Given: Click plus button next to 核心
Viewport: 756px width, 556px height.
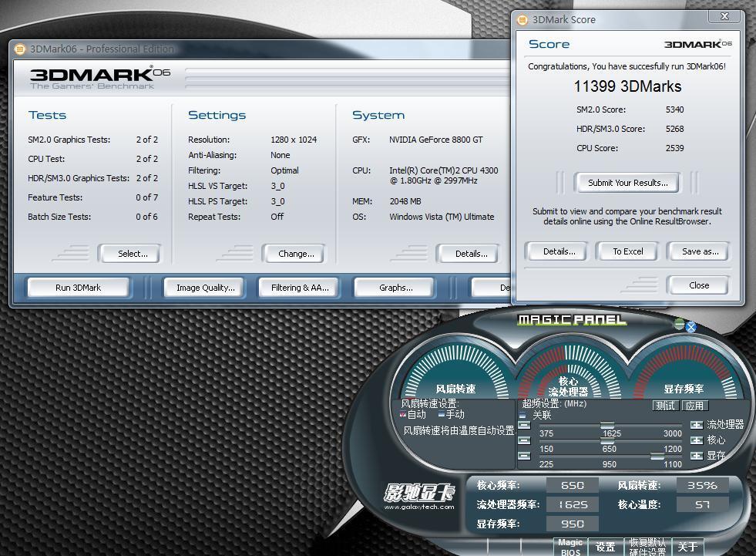Looking at the screenshot, I should (x=697, y=440).
